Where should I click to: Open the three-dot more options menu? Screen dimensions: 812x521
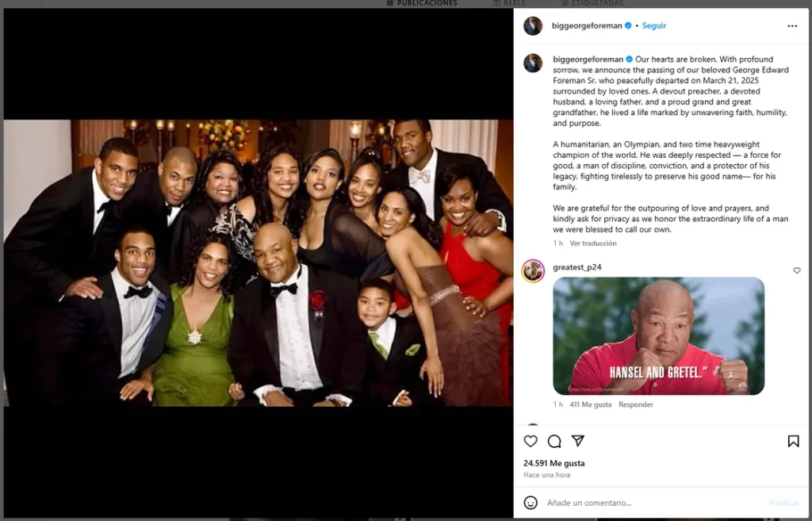click(792, 26)
